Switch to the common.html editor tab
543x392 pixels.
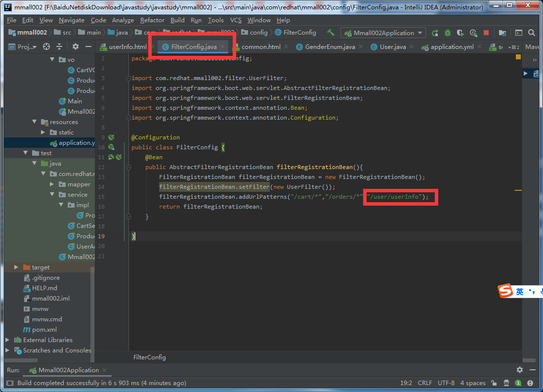(260, 47)
